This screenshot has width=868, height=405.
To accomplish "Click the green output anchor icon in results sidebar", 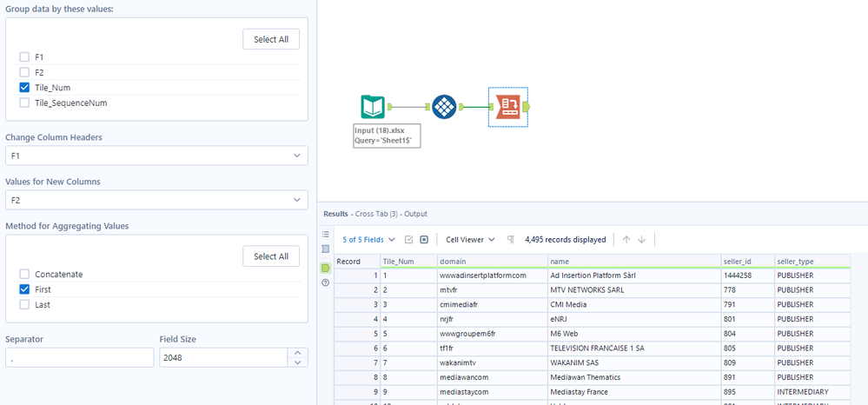I will coord(326,267).
